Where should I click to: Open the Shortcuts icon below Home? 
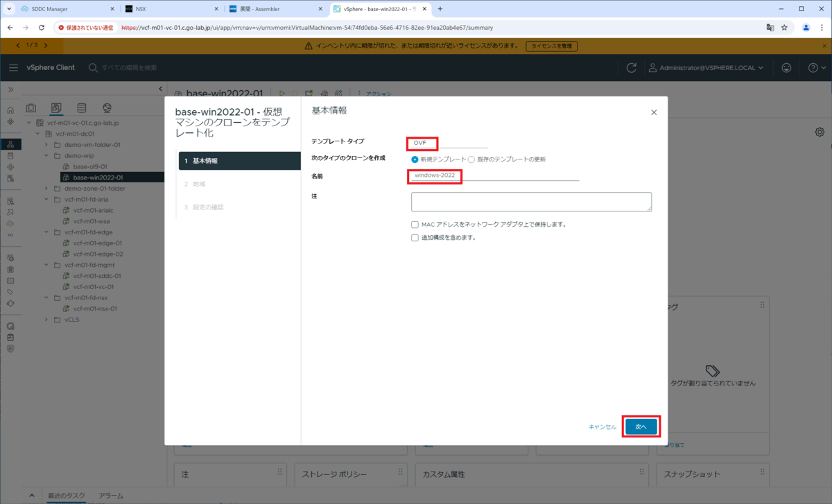(x=10, y=121)
